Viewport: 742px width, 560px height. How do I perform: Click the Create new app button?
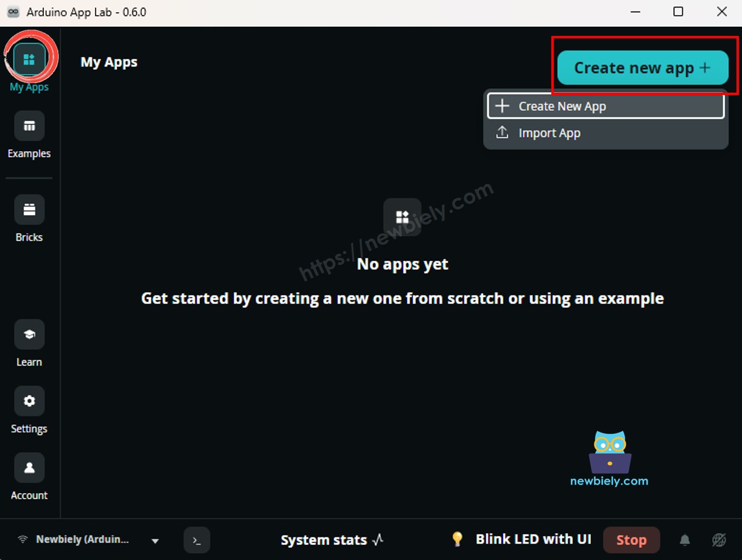click(x=643, y=68)
